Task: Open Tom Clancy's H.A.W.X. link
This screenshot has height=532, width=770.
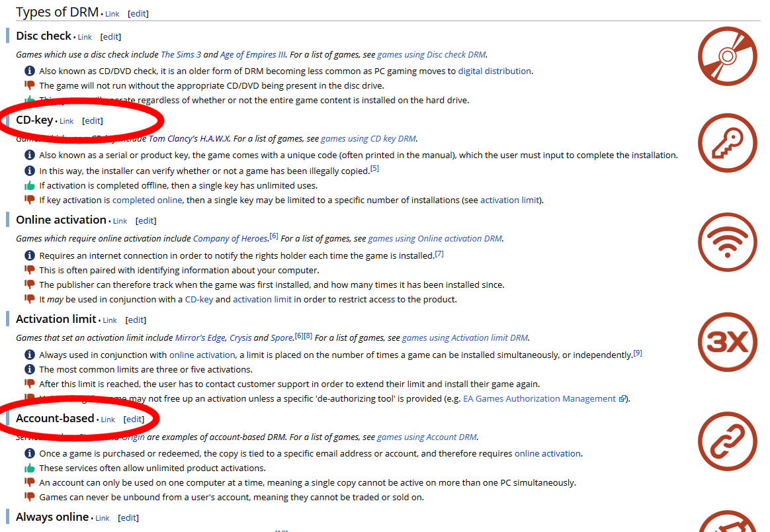Action: tap(189, 138)
